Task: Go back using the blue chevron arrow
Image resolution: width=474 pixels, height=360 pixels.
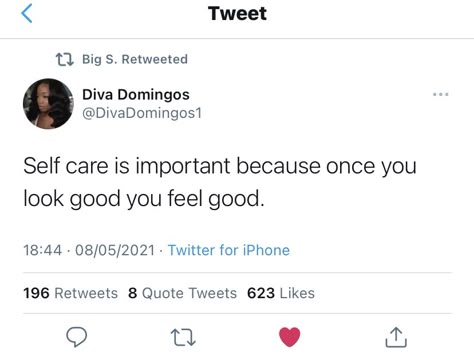Action: pos(27,13)
